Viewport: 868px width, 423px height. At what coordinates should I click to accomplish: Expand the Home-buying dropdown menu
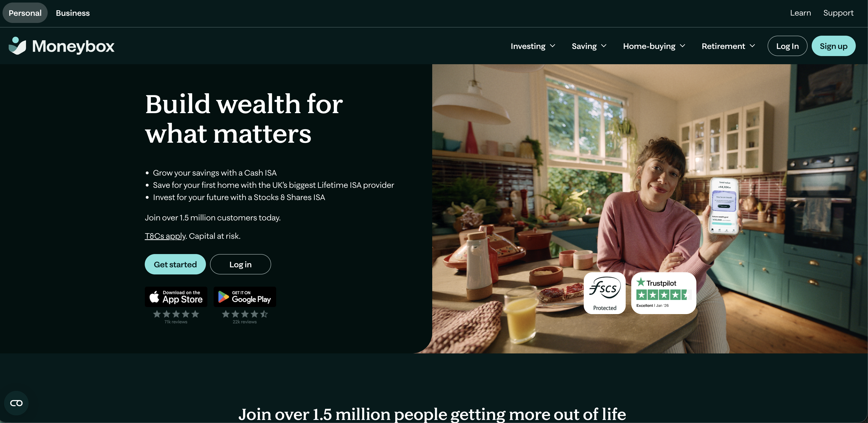click(x=654, y=46)
